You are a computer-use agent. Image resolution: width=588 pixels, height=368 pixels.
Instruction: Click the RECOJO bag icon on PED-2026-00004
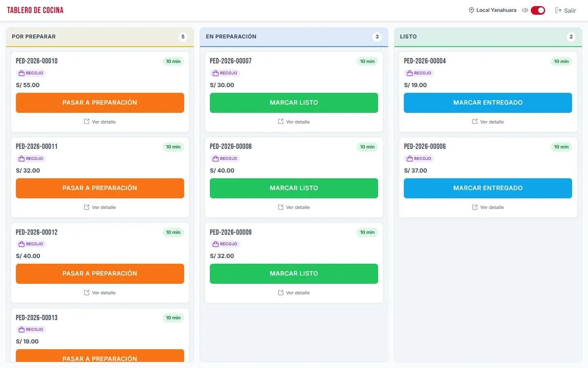point(410,73)
